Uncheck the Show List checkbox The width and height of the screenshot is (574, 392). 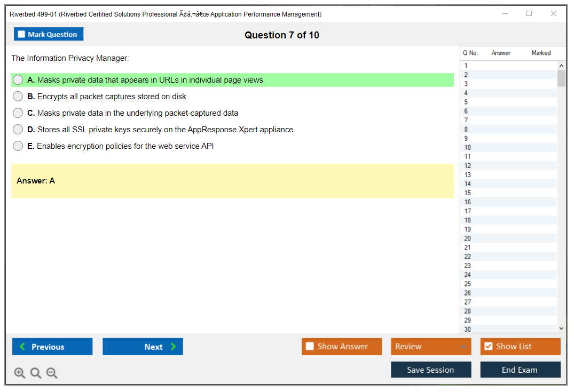tap(488, 347)
